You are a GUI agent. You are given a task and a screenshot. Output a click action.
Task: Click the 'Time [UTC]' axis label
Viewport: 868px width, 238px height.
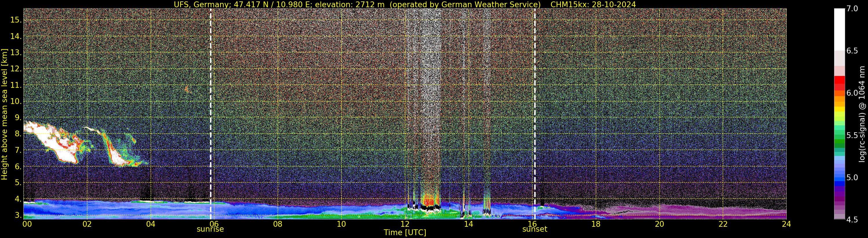tap(405, 233)
